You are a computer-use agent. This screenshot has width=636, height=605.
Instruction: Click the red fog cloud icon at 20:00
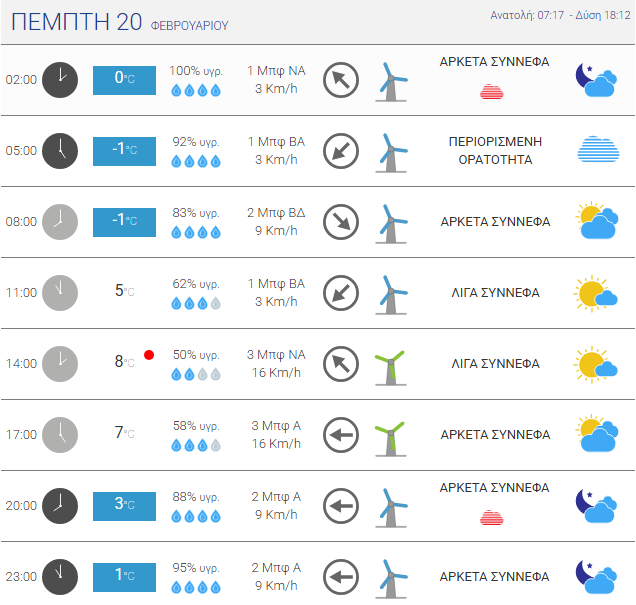492,517
